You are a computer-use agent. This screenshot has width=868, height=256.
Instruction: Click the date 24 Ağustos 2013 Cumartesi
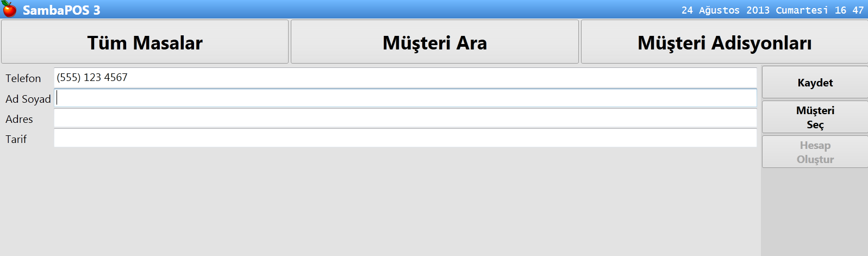(x=754, y=10)
